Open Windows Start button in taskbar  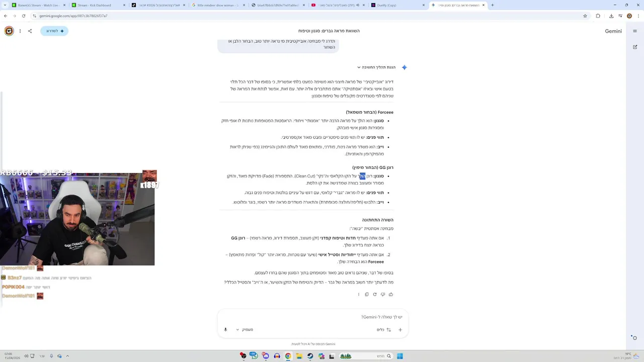[x=399, y=356]
